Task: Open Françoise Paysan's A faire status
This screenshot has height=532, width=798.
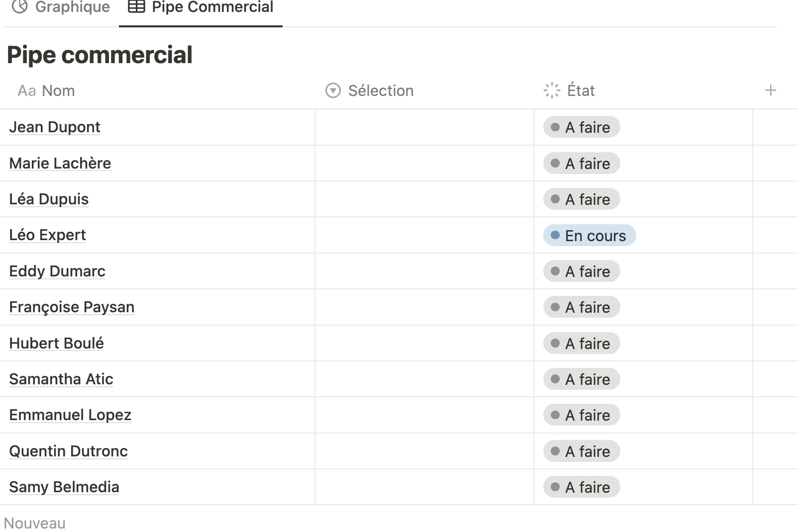Action: 582,307
